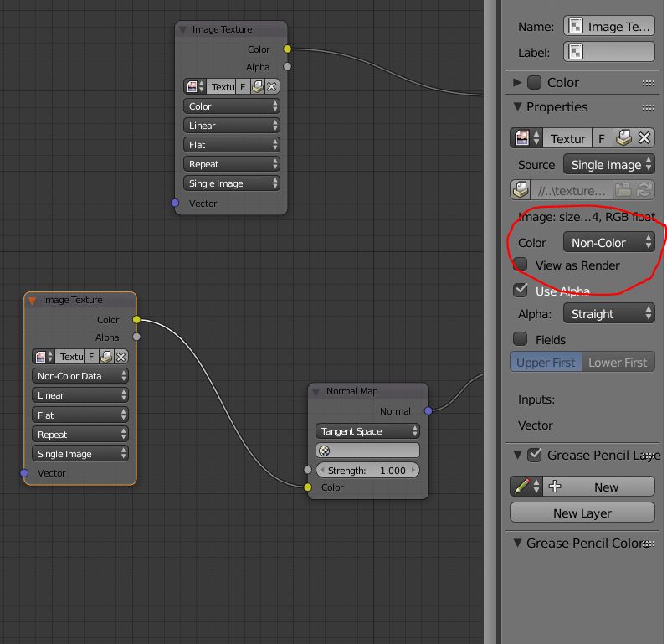Reload image icon next to path
Viewport: 667px width, 644px height.
coord(644,190)
